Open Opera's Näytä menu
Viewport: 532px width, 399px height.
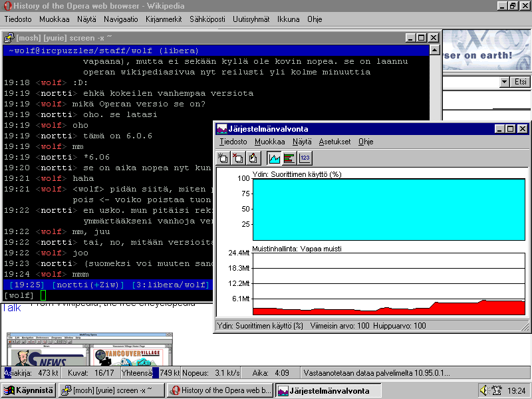coord(86,19)
